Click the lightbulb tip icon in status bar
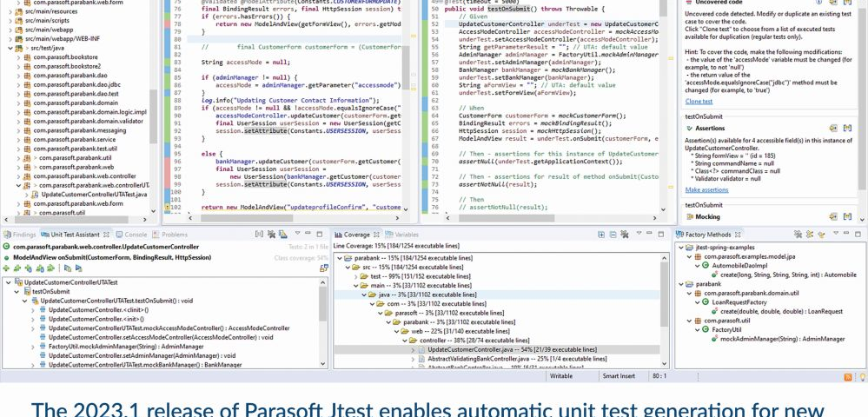The image size is (868, 417). [861, 377]
